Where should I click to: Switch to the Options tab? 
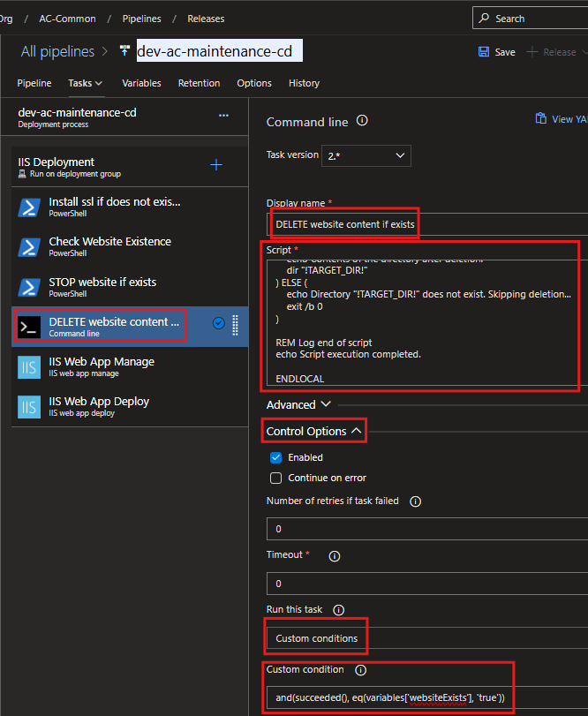(254, 83)
